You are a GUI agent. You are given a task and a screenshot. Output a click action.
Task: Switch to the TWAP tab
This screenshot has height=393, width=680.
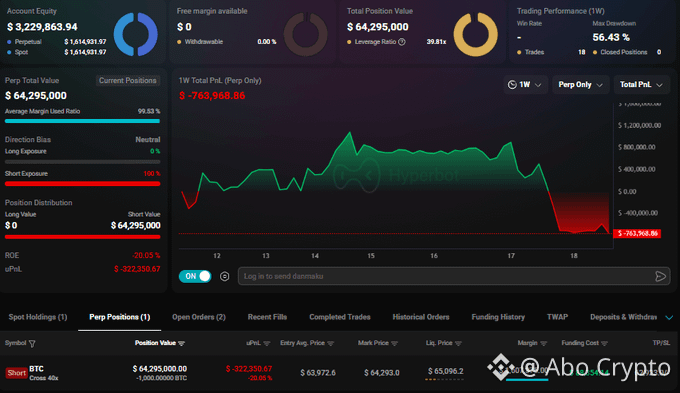[x=557, y=317]
